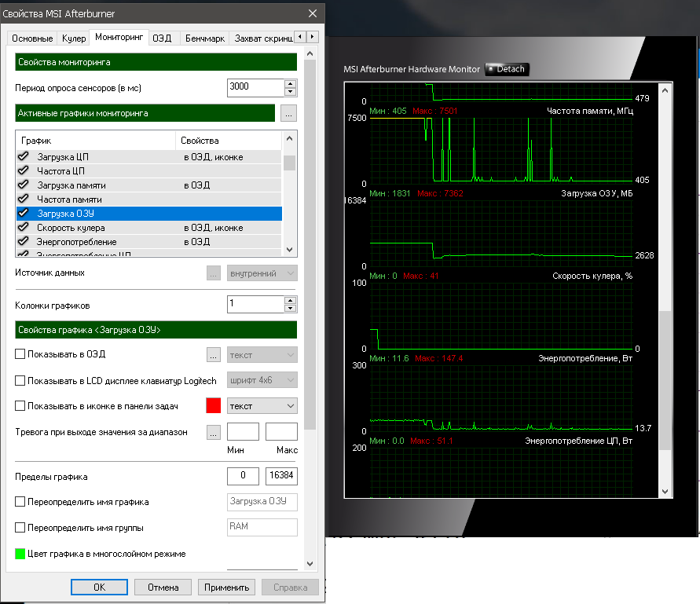This screenshot has width=700, height=604.
Task: Switch to Основные tab
Action: (x=32, y=38)
